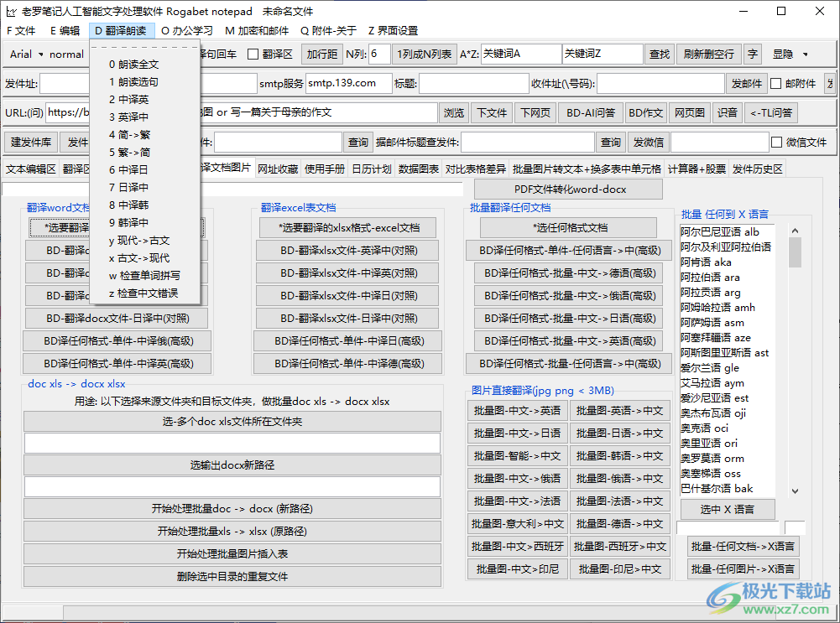This screenshot has height=623, width=840.
Task: Click the 发邮件 button
Action: [746, 82]
